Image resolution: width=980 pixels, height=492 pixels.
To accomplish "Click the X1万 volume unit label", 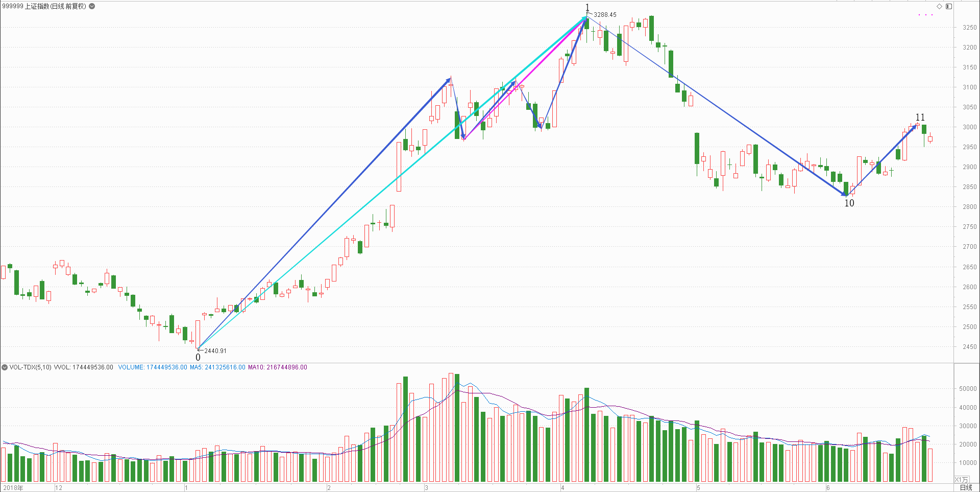I will [x=961, y=479].
